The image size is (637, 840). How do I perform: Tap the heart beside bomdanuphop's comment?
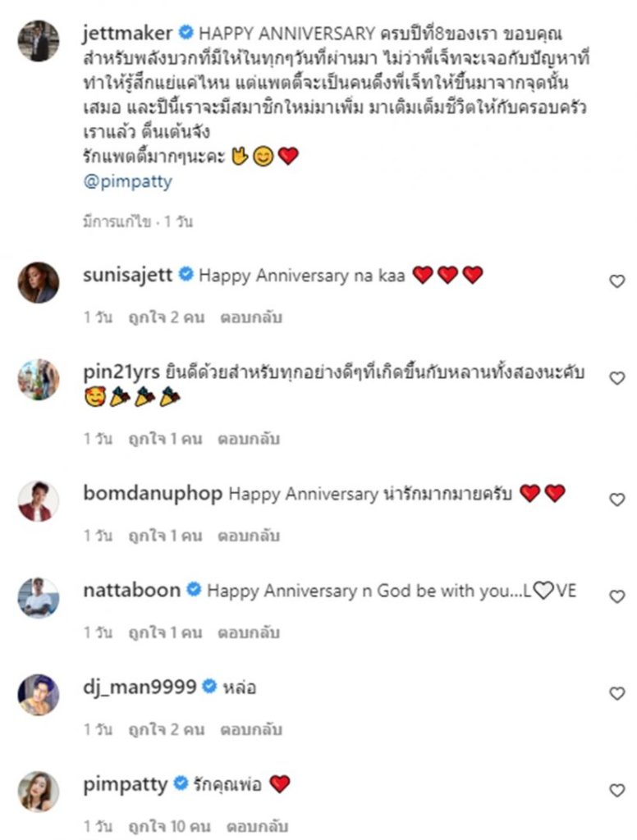pos(616,500)
